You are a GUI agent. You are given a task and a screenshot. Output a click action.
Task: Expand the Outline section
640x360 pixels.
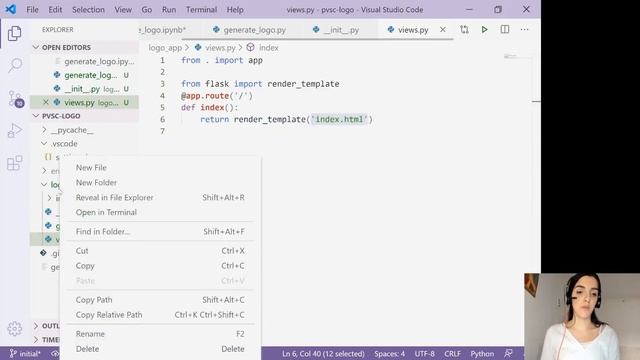pos(46,326)
